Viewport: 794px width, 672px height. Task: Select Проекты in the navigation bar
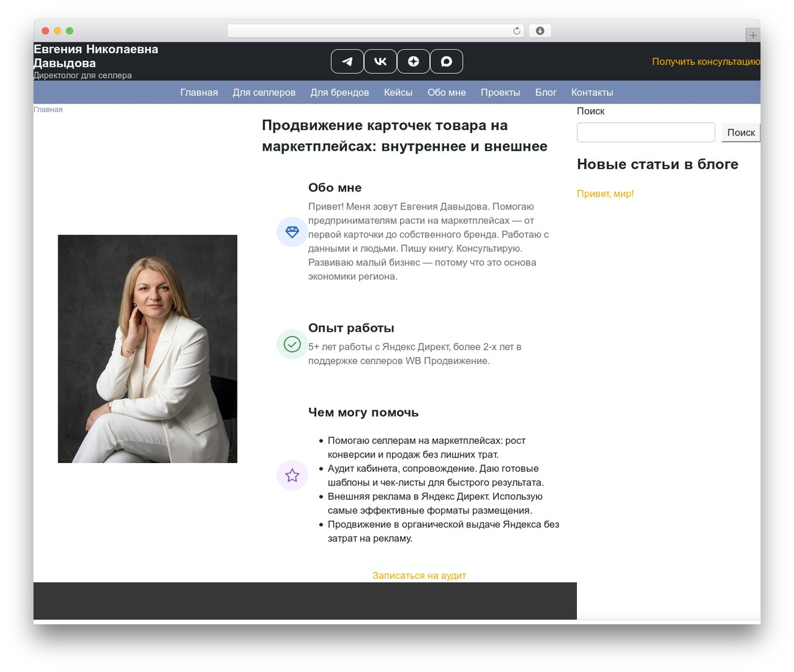(x=501, y=92)
